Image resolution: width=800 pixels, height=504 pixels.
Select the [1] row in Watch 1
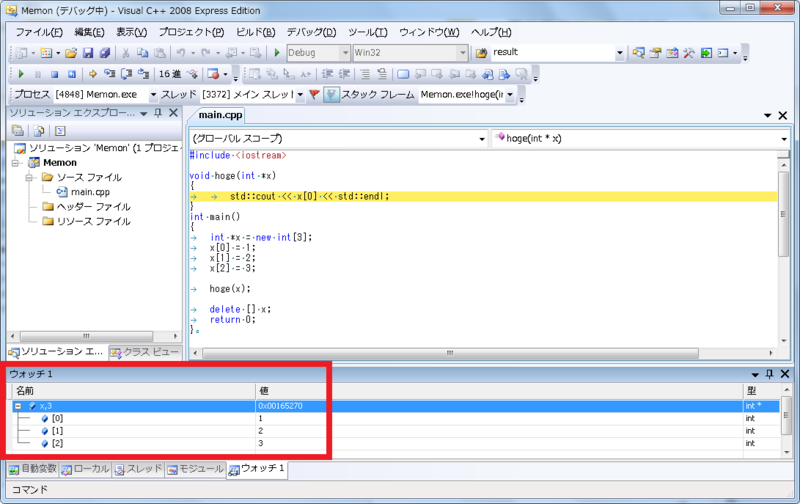point(396,431)
